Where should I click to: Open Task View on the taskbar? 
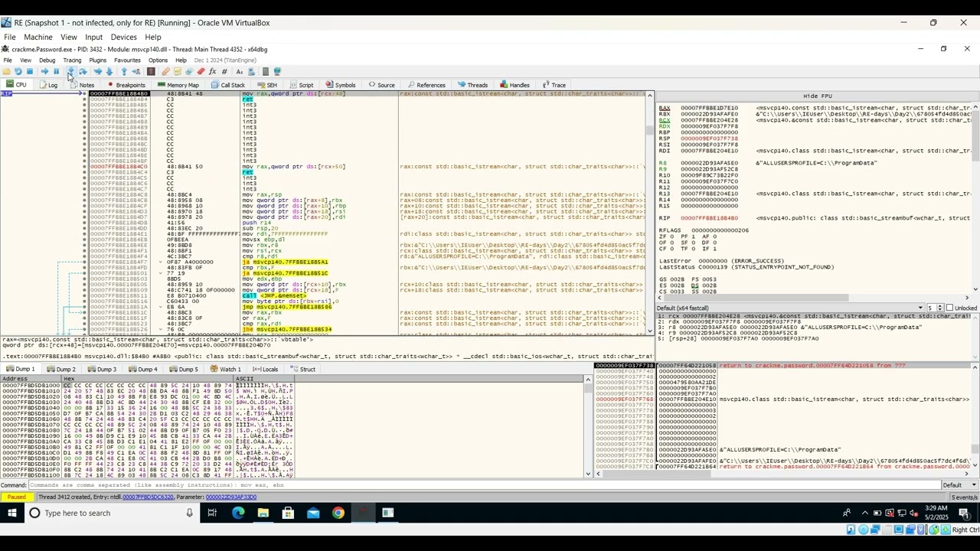[212, 513]
